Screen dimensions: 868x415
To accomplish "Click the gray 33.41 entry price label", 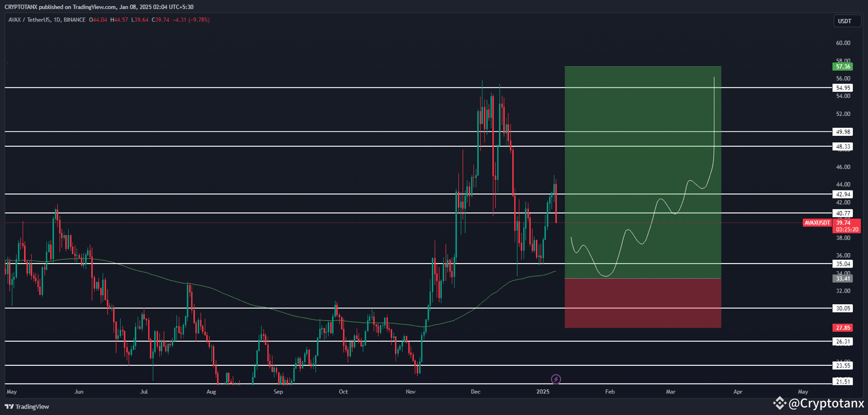I will (843, 279).
